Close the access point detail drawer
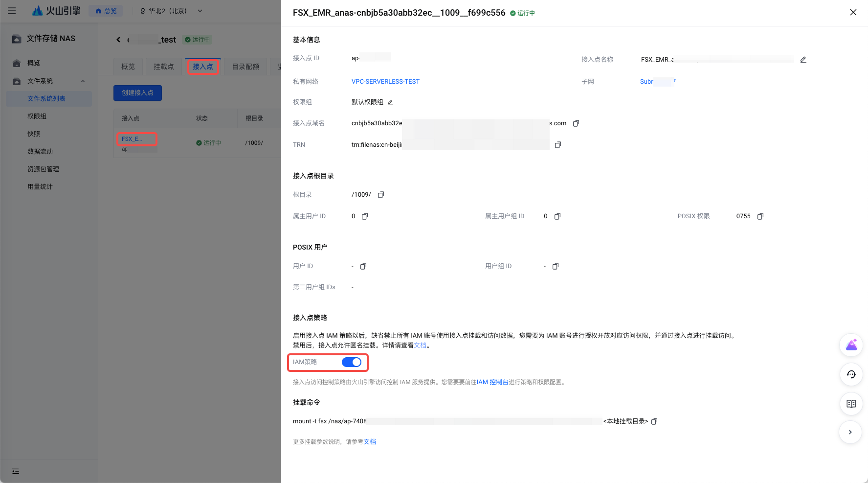This screenshot has height=483, width=868. tap(853, 13)
